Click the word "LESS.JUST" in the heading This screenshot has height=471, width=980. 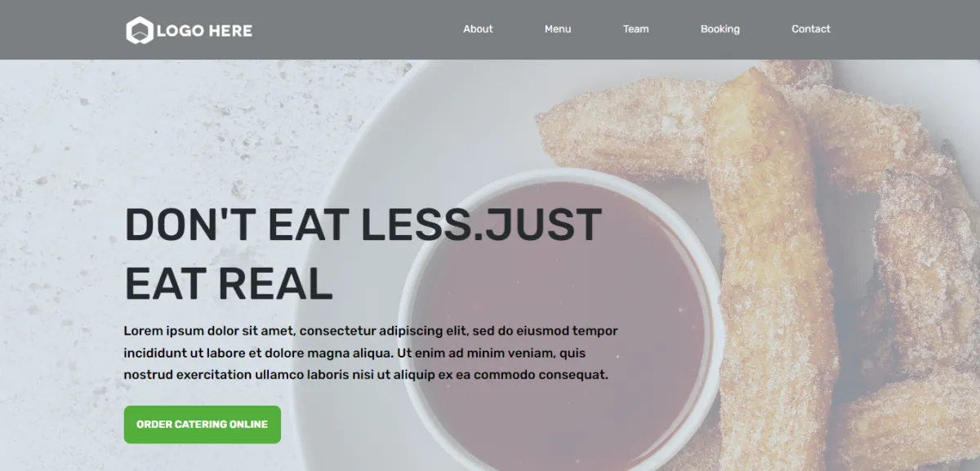click(482, 225)
